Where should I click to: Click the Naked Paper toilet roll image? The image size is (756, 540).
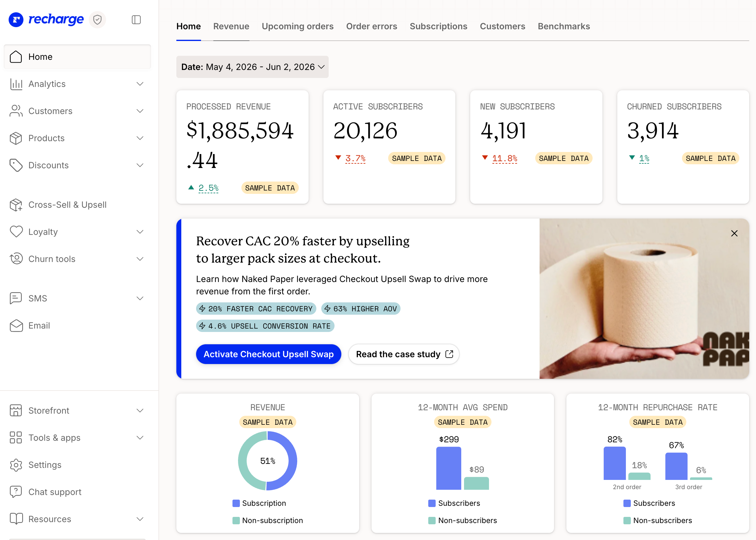pyautogui.click(x=644, y=299)
